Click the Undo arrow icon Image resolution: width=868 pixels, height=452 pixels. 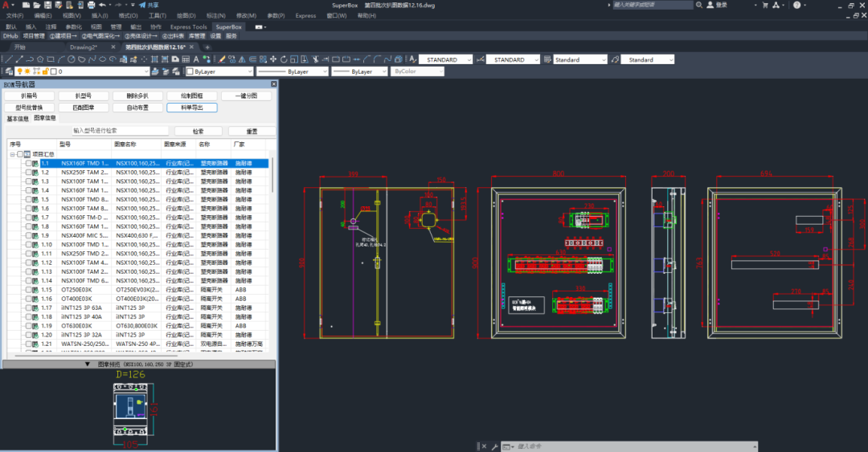102,5
